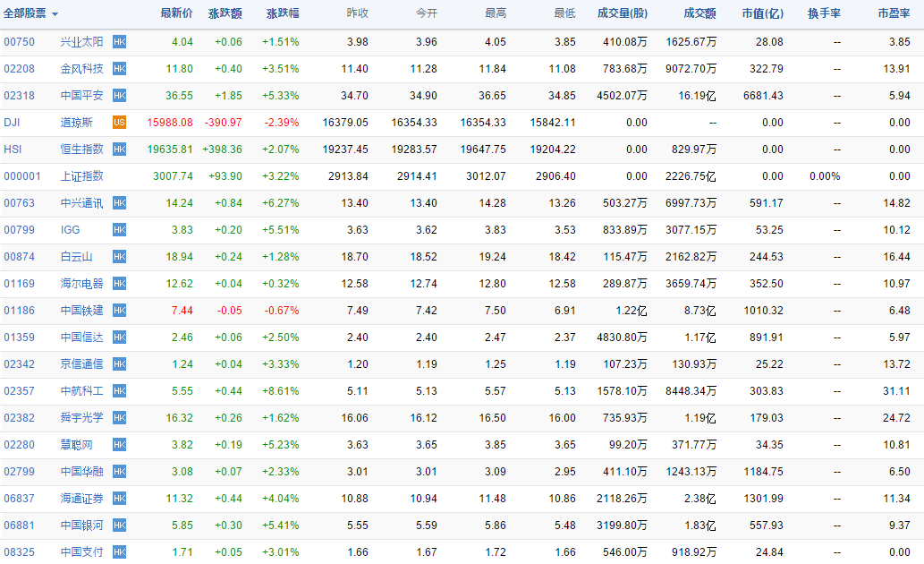Open the 海通证券 stock name link
This screenshot has height=564, width=924.
pos(82,499)
